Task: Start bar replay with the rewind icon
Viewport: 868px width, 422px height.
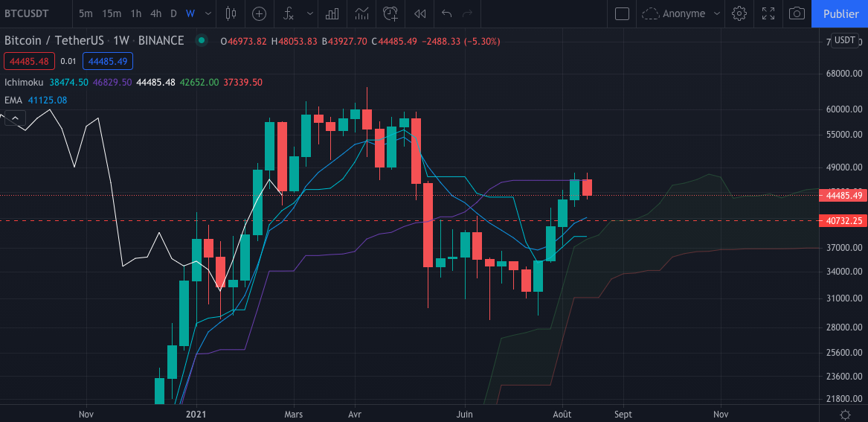Action: pyautogui.click(x=420, y=13)
